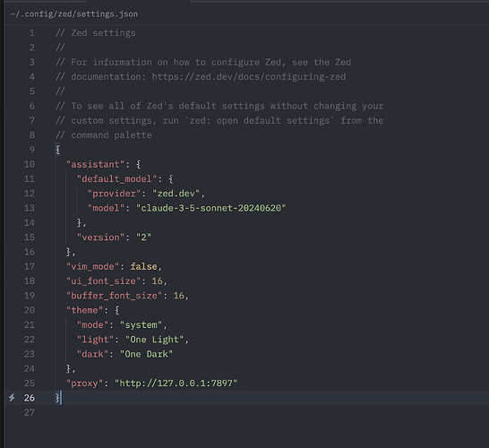Click the "default_model" key
Image resolution: width=489 pixels, height=448 pixels.
coord(117,179)
